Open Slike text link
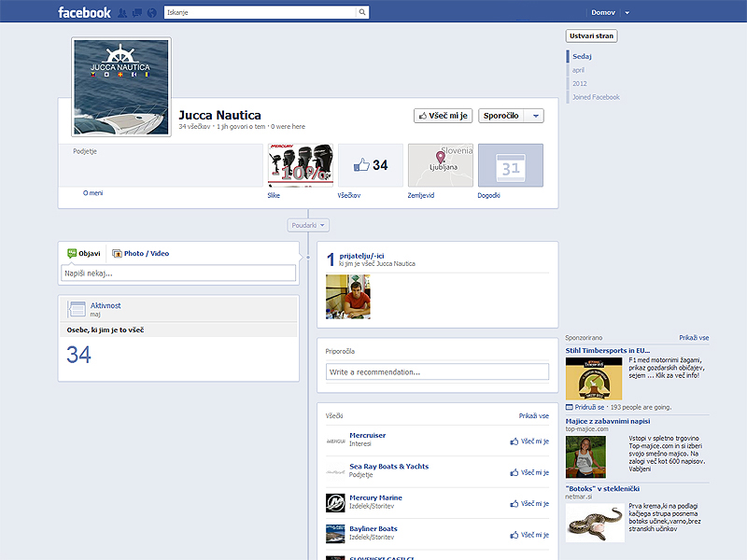This screenshot has height=560, width=747. 274,195
